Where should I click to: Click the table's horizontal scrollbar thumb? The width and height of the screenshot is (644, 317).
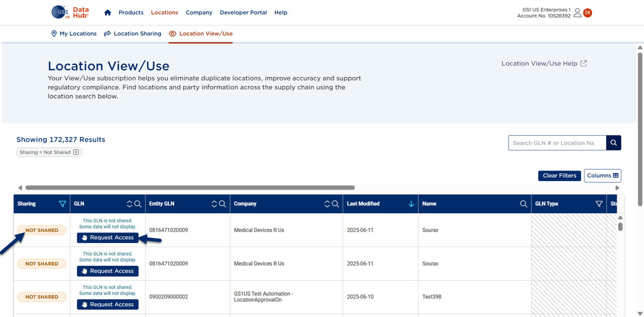click(190, 188)
